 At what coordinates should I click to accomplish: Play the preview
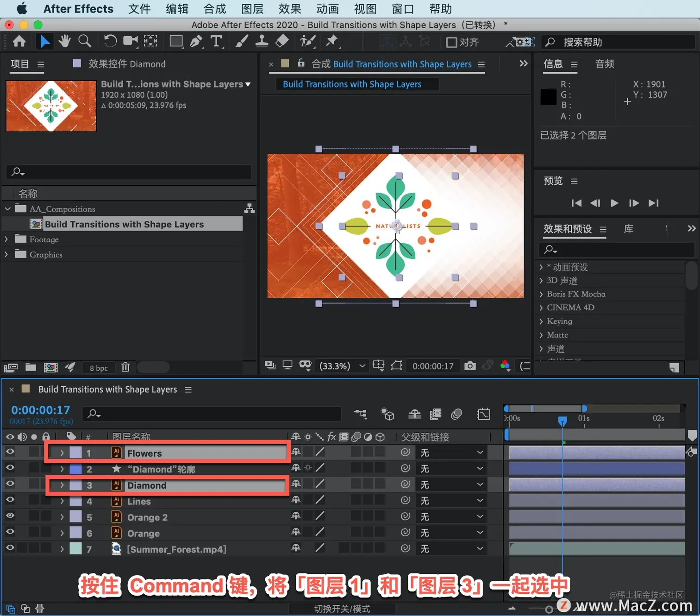click(x=614, y=203)
